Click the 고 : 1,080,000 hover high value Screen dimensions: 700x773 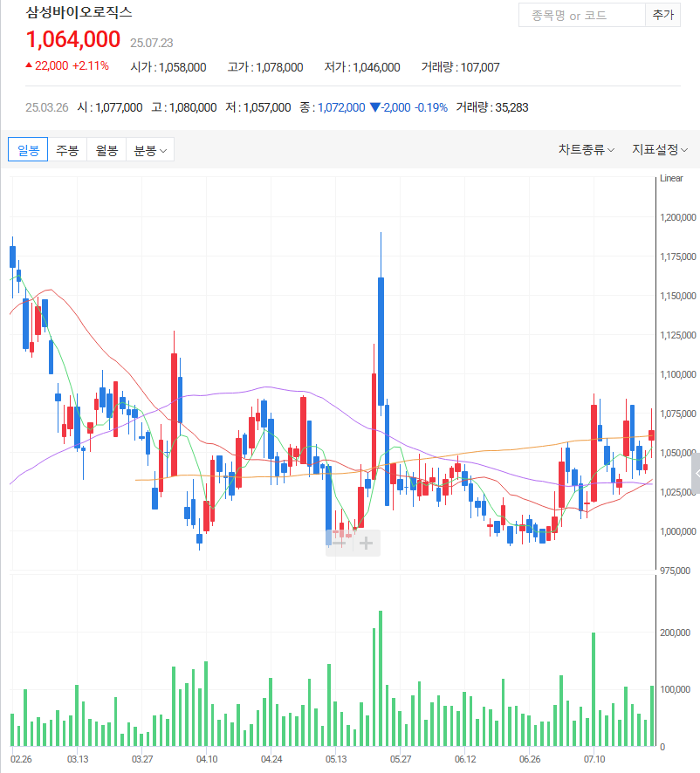pos(184,107)
